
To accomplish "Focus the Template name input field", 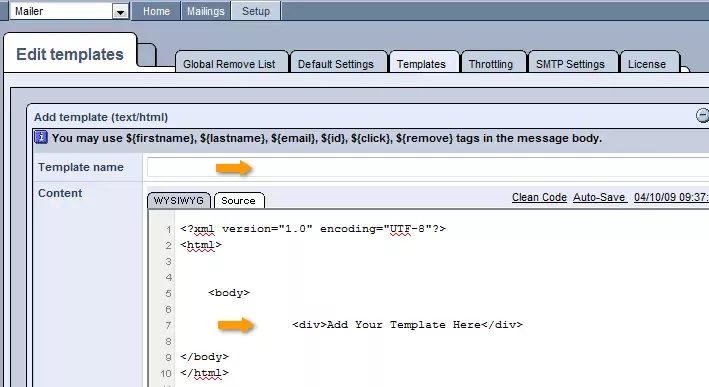I will coord(428,167).
